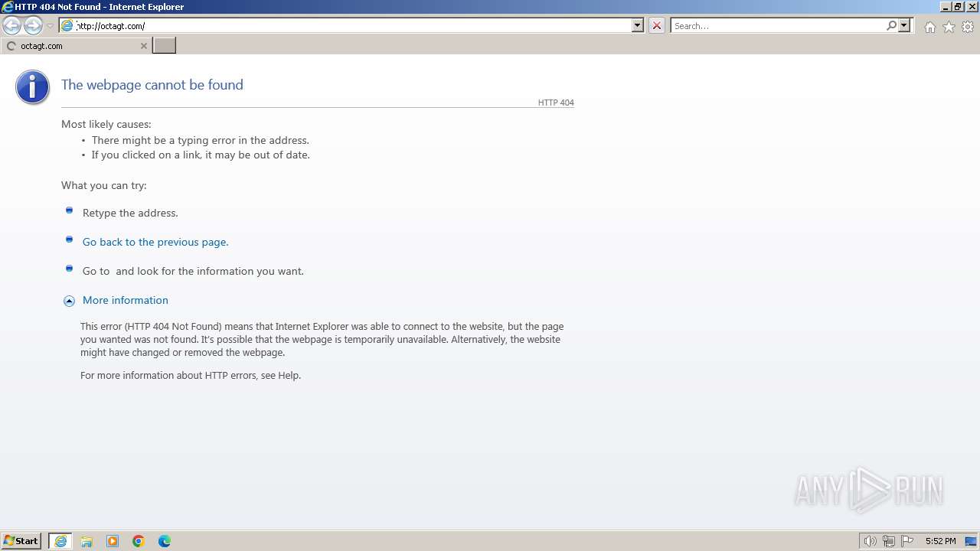Launch Microsoft Edge from taskbar
The image size is (980, 551).
[165, 541]
